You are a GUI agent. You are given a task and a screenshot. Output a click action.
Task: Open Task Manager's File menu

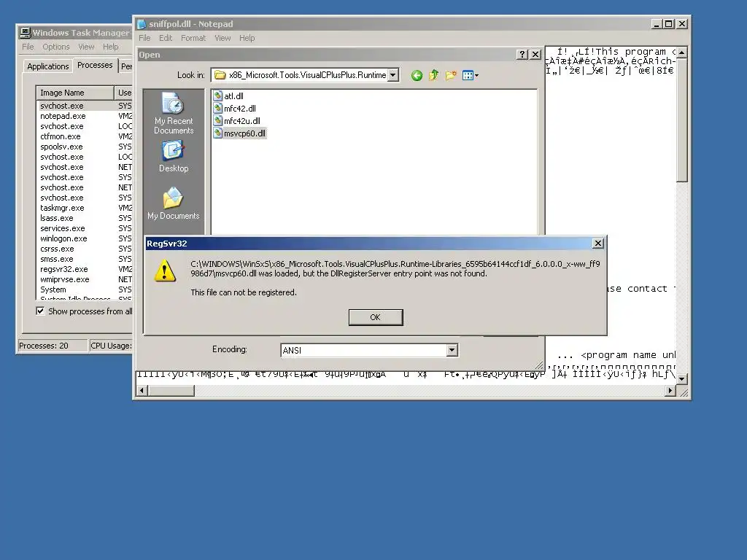(28, 47)
